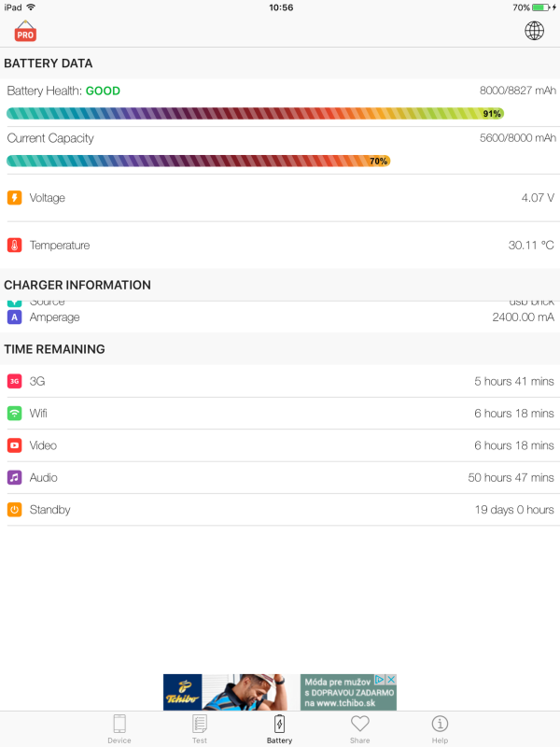The height and width of the screenshot is (747, 560).
Task: Tap the red Video play icon
Action: (14, 445)
